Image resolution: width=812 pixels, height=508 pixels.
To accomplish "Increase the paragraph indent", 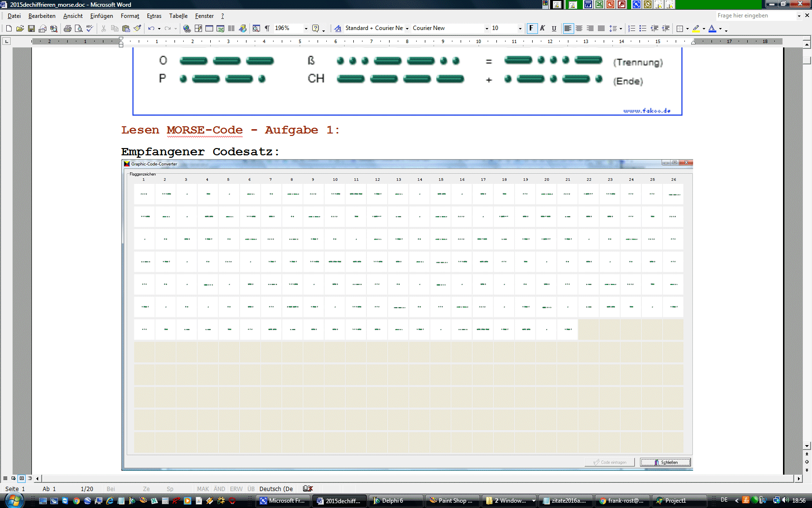I will click(666, 29).
